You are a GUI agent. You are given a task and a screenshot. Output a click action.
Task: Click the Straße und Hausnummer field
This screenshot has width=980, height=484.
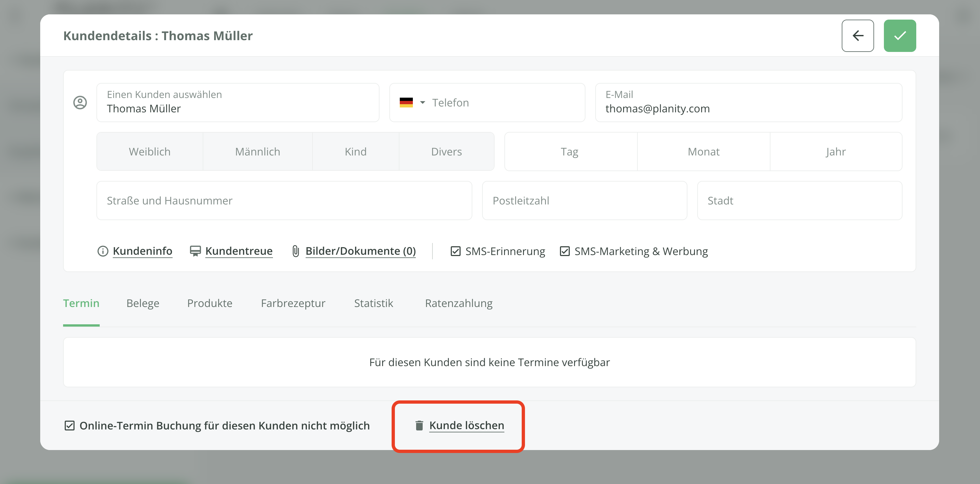284,201
